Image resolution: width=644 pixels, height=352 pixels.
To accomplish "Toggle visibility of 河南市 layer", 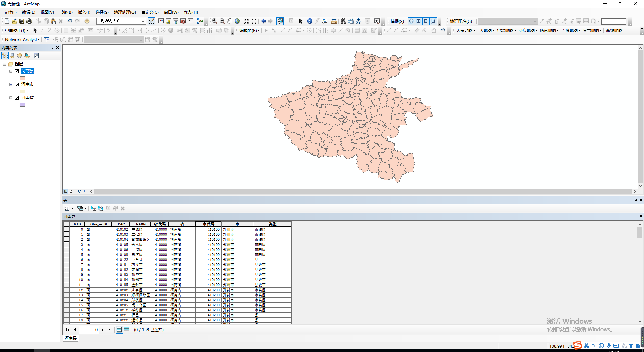I will click(17, 84).
